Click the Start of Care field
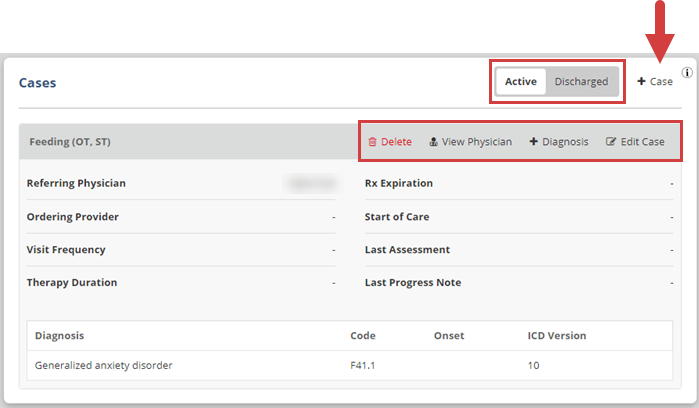 point(396,217)
